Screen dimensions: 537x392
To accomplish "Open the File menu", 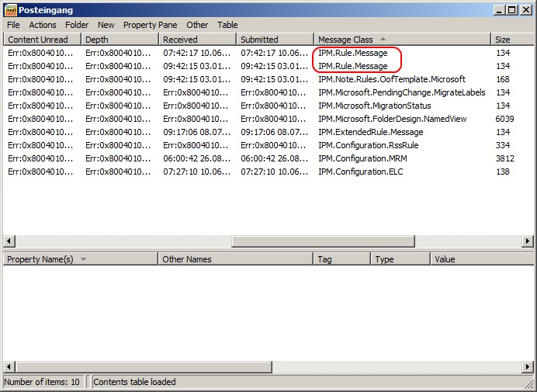I will tap(13, 25).
